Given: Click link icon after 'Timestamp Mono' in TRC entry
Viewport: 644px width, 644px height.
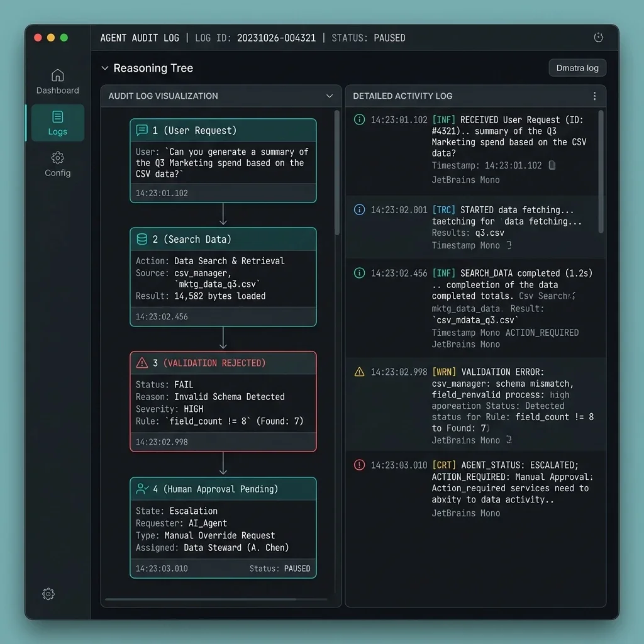Looking at the screenshot, I should point(509,245).
